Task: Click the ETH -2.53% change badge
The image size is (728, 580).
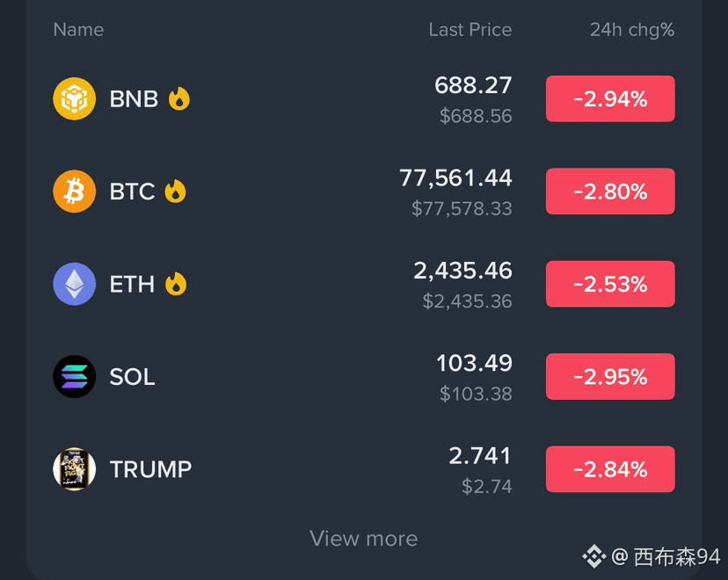Action: coord(610,284)
